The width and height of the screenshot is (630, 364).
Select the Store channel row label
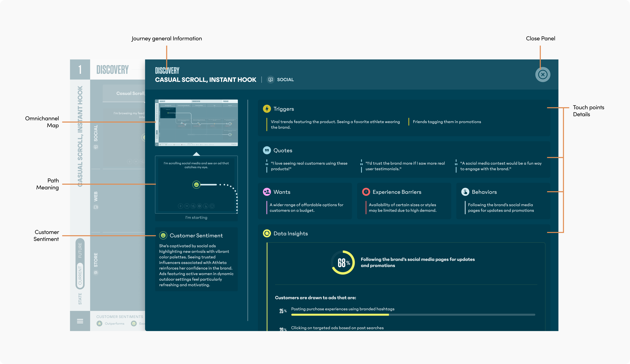pyautogui.click(x=96, y=260)
